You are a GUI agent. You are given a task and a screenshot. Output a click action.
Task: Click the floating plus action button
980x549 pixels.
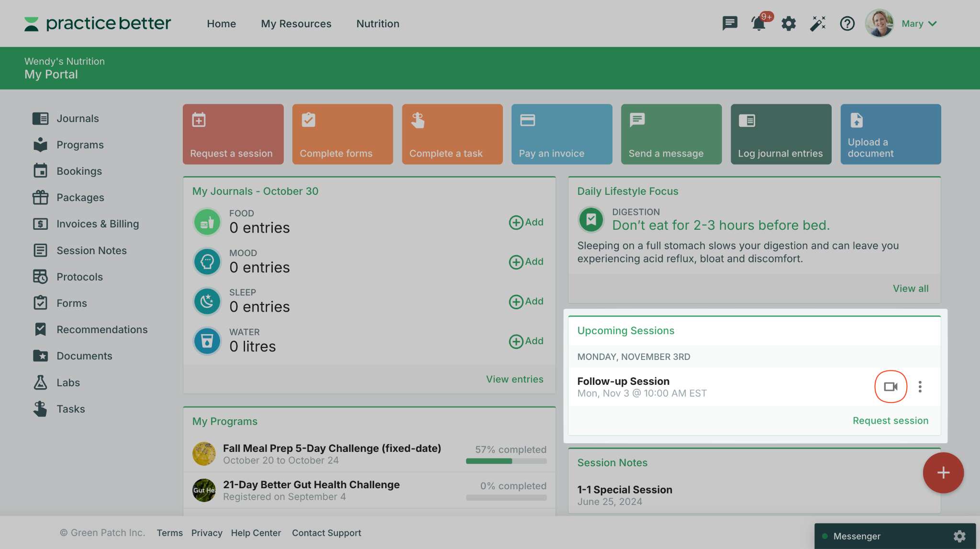click(x=943, y=473)
